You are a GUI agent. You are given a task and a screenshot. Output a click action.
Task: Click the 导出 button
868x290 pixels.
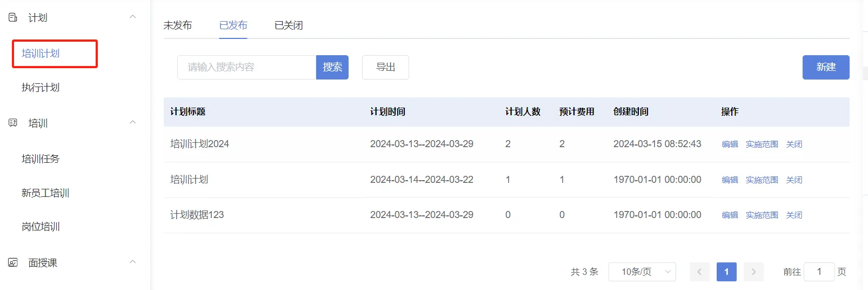click(x=385, y=67)
